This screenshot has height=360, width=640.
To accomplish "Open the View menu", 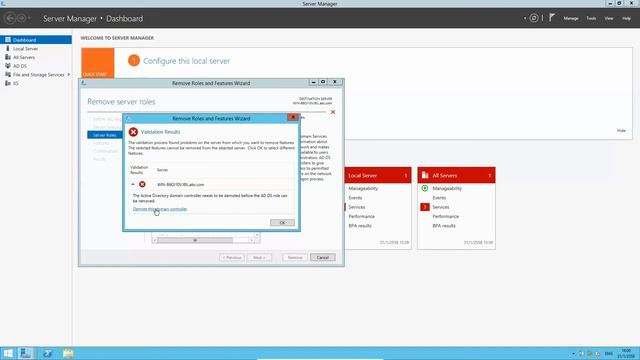I will (609, 18).
